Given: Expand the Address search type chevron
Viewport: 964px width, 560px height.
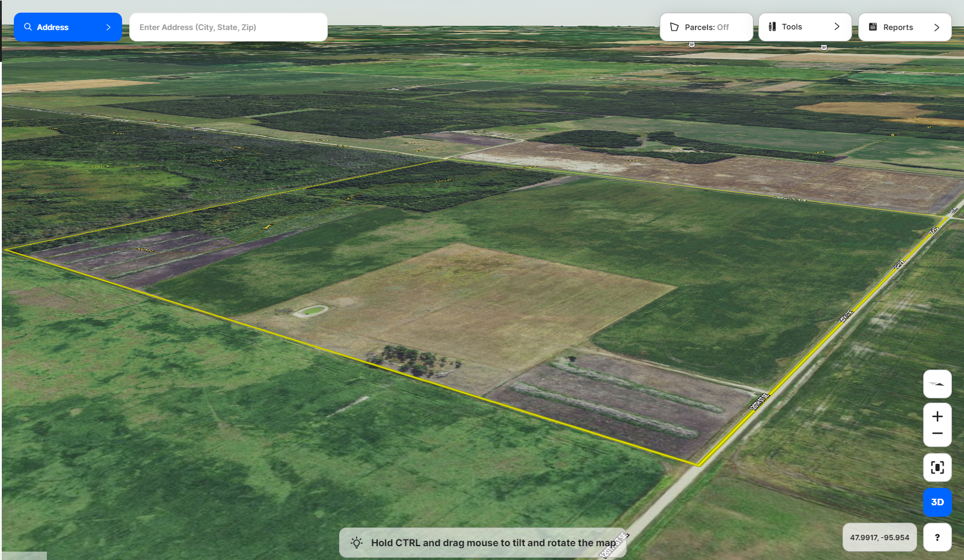Looking at the screenshot, I should 108,27.
